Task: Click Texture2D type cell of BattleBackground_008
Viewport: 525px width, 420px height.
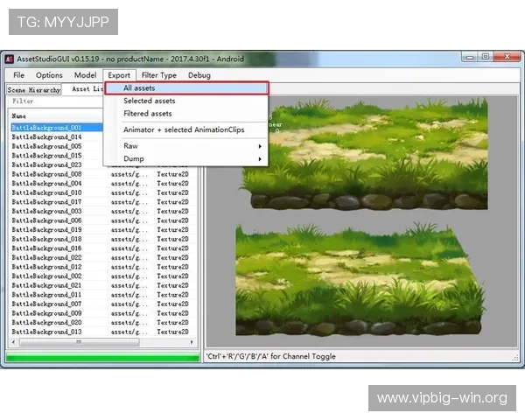Action: pos(172,174)
